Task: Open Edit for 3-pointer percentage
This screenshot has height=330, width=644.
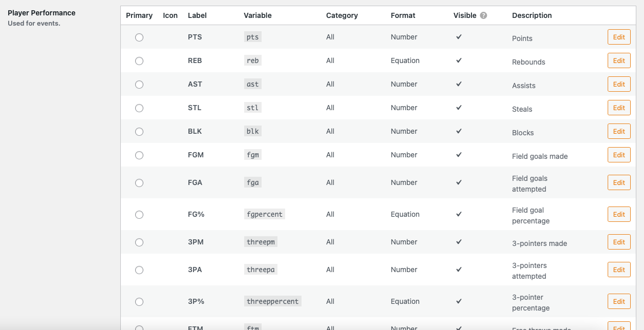Action: click(619, 301)
